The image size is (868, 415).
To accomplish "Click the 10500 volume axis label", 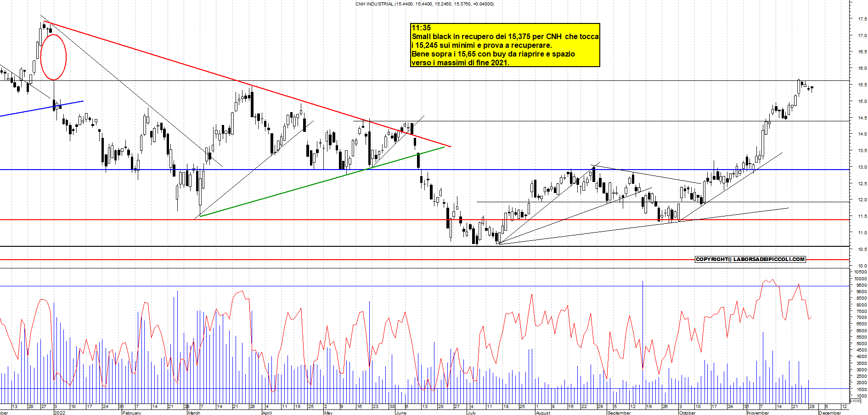I will [861, 272].
